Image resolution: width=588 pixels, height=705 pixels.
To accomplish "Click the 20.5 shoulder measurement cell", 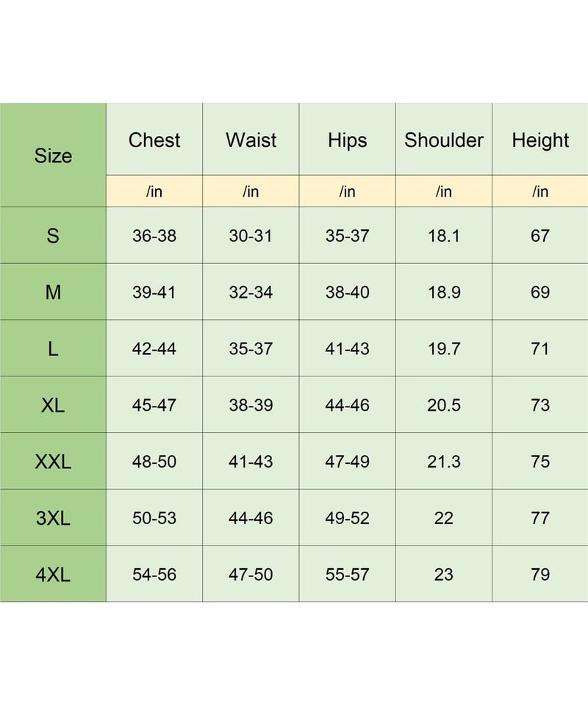I will 444,405.
